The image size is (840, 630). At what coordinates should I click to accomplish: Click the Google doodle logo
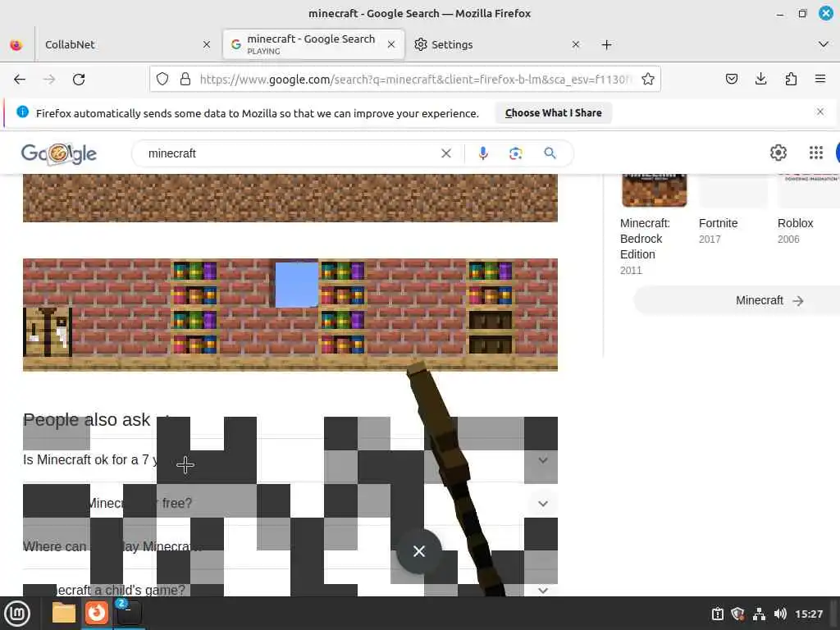click(59, 153)
